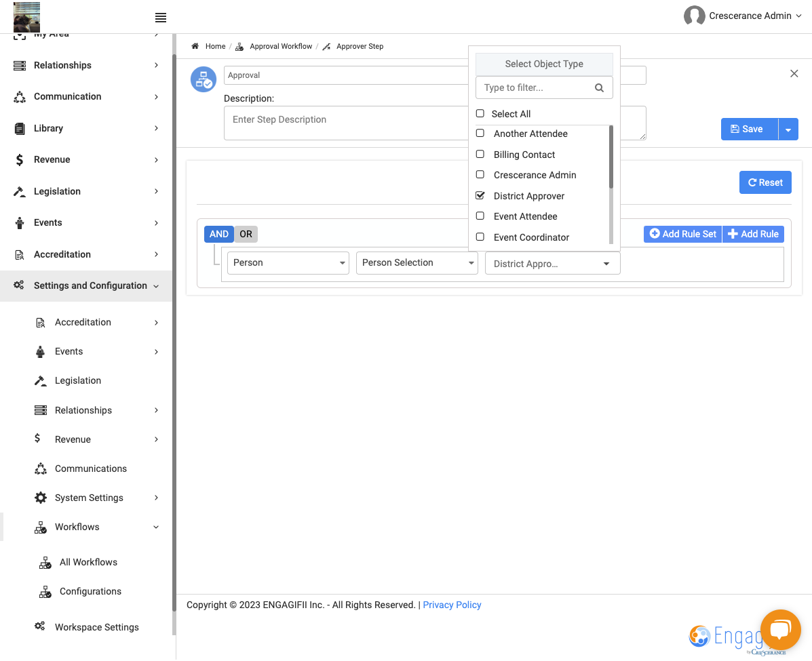Close the Approver Step panel
This screenshot has height=661, width=812.
coord(794,73)
